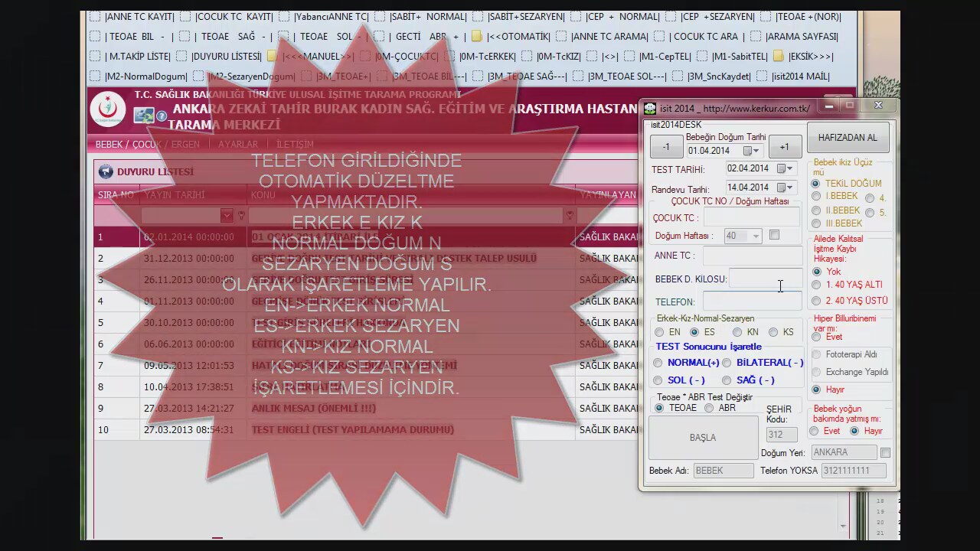
Task: Click the BAŞLA button
Action: pos(703,438)
